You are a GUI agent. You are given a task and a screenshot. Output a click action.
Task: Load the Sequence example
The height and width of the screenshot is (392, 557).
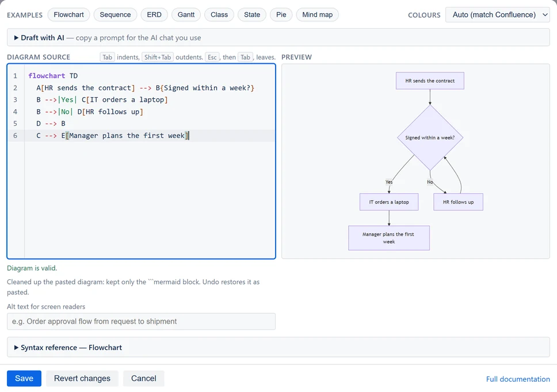click(x=115, y=14)
